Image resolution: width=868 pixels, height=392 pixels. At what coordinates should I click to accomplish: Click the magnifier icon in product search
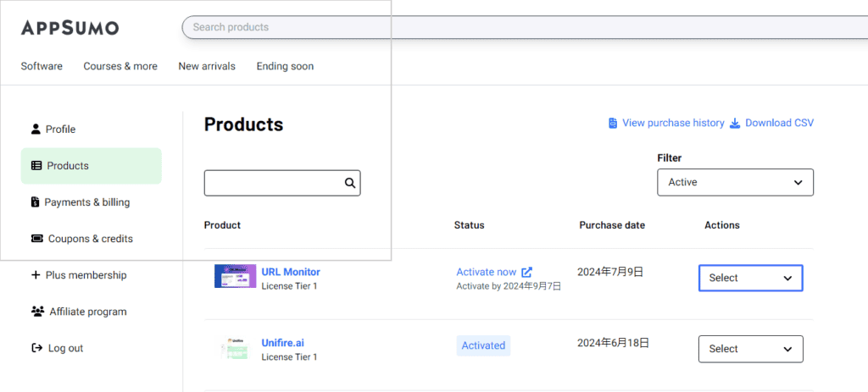point(350,183)
